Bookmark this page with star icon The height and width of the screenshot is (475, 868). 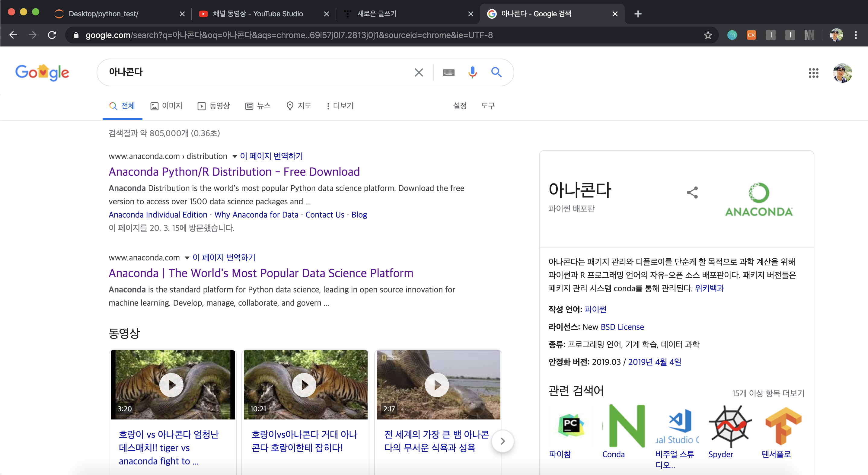point(708,35)
